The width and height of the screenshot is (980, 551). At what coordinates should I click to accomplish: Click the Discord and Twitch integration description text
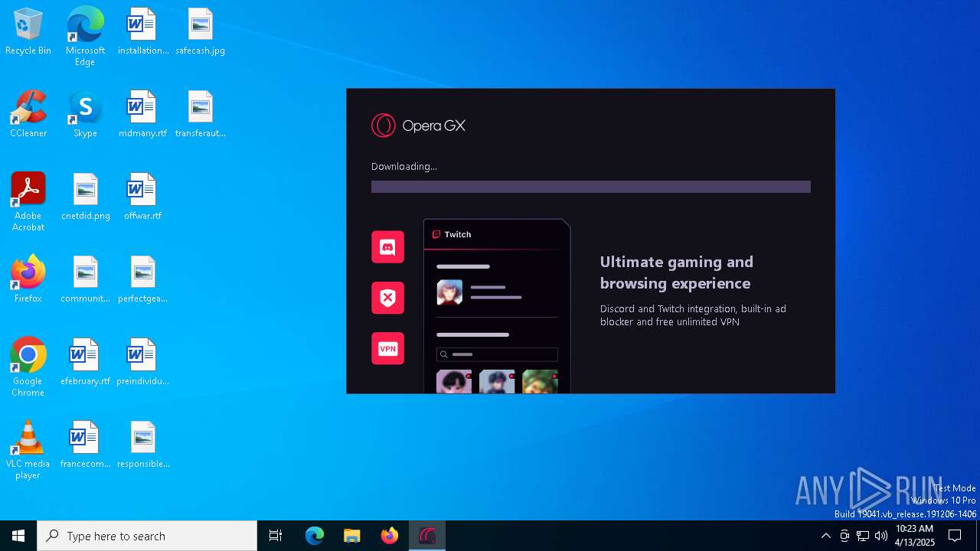click(693, 315)
